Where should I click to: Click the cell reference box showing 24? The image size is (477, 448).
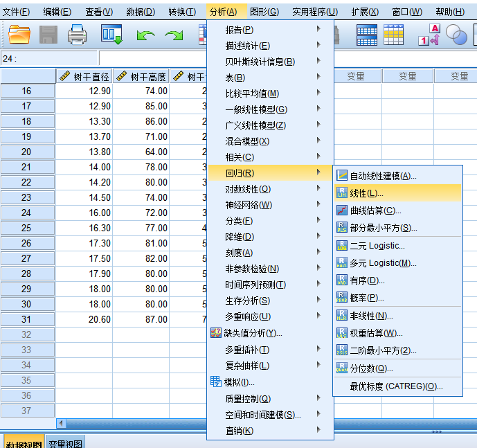click(49, 58)
